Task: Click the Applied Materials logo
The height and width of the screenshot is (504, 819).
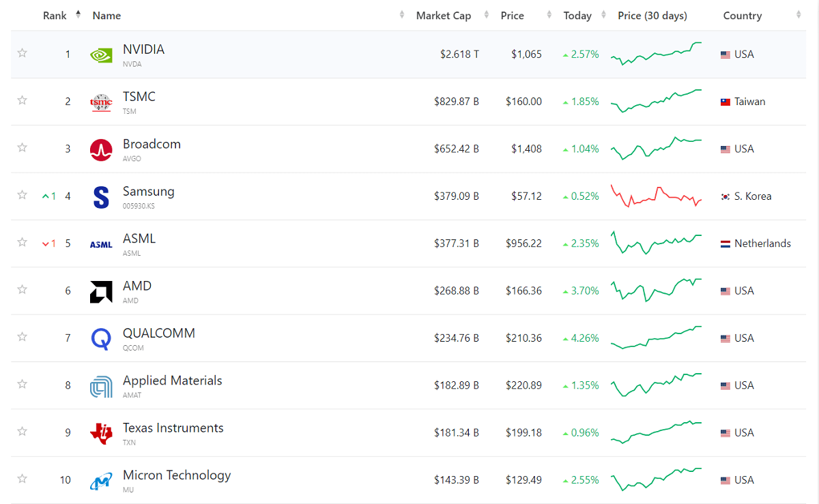Action: click(101, 386)
